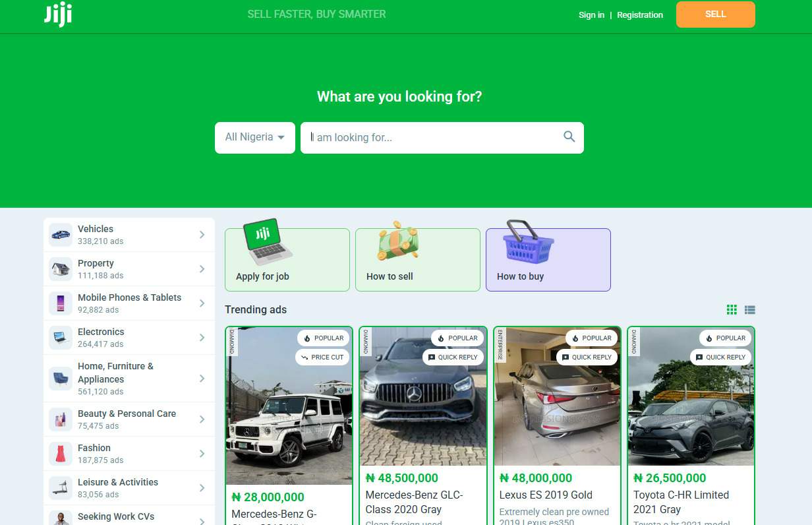Click the Leisure & Activities treadmill icon
Viewport: 812px width, 525px height.
pos(61,488)
